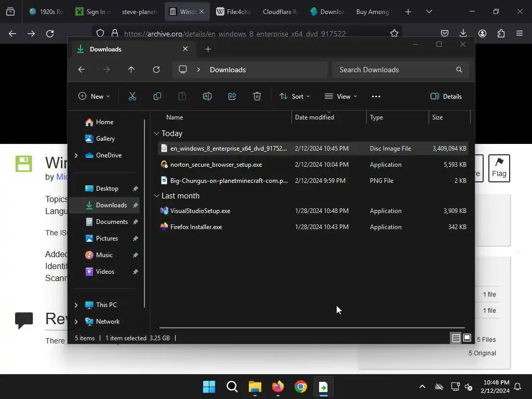Open Firefox extensions puzzle icon
Image resolution: width=532 pixels, height=399 pixels.
tap(501, 33)
